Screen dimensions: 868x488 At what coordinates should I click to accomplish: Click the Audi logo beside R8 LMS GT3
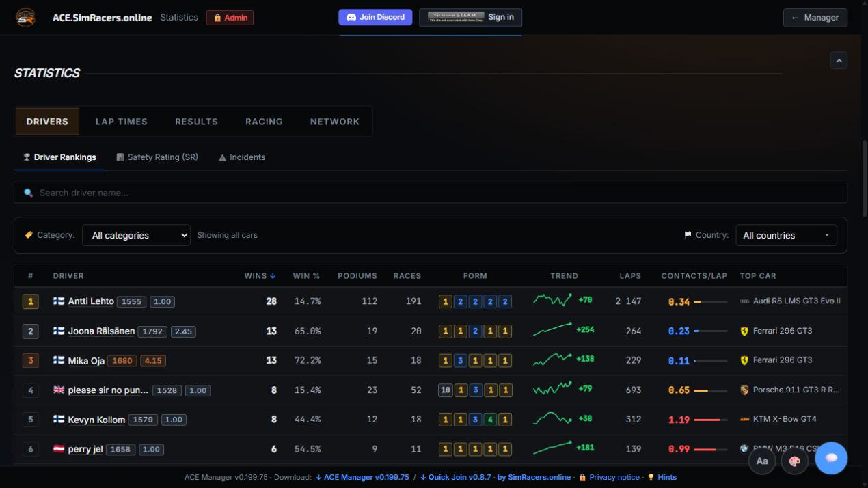click(x=744, y=301)
